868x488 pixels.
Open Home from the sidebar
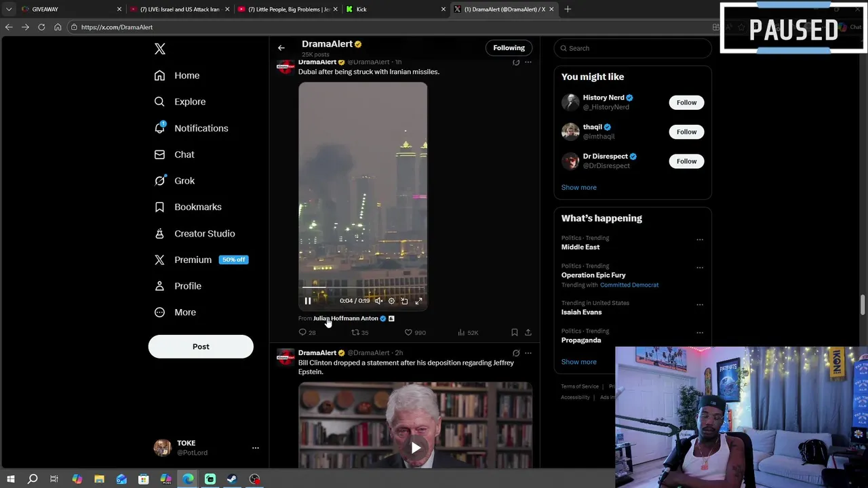point(177,75)
